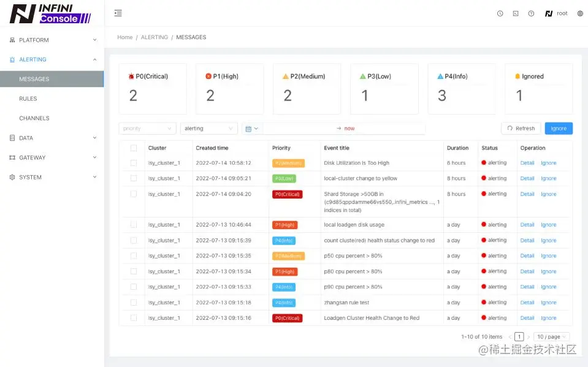The height and width of the screenshot is (367, 588).
Task: Click 'count cluste(red) health status change to red'
Action: [379, 240]
